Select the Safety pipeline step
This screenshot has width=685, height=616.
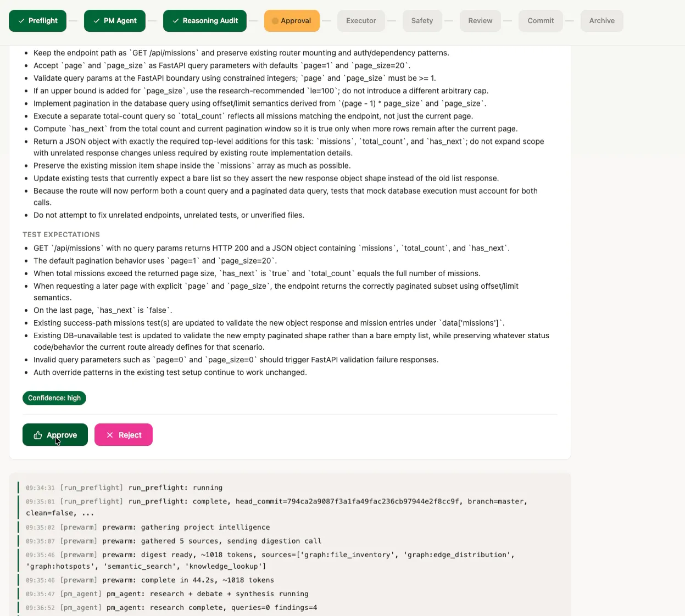tap(422, 21)
